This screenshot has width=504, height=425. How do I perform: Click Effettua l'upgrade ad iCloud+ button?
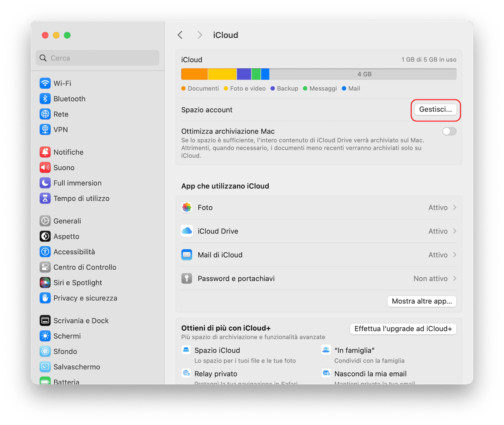[403, 328]
